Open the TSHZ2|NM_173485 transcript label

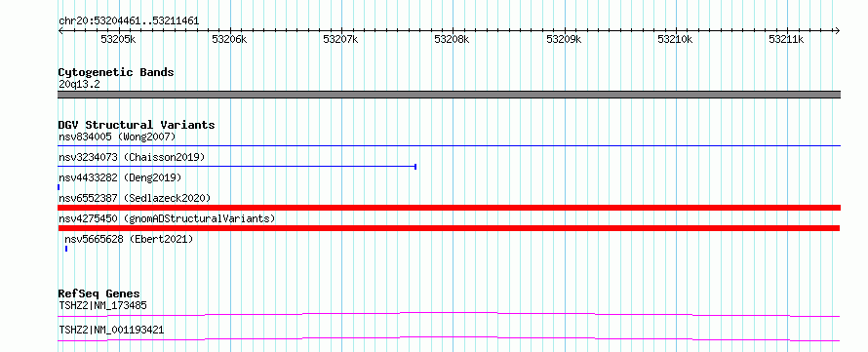pos(102,305)
